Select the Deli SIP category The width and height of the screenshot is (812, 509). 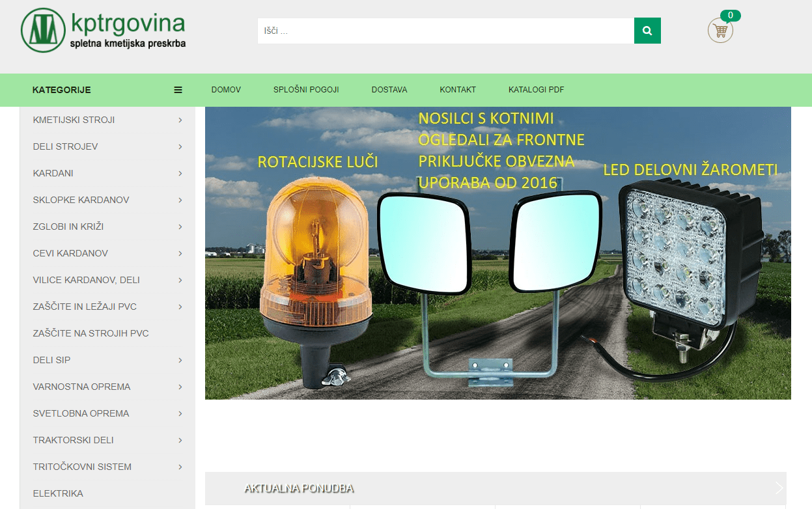51,360
